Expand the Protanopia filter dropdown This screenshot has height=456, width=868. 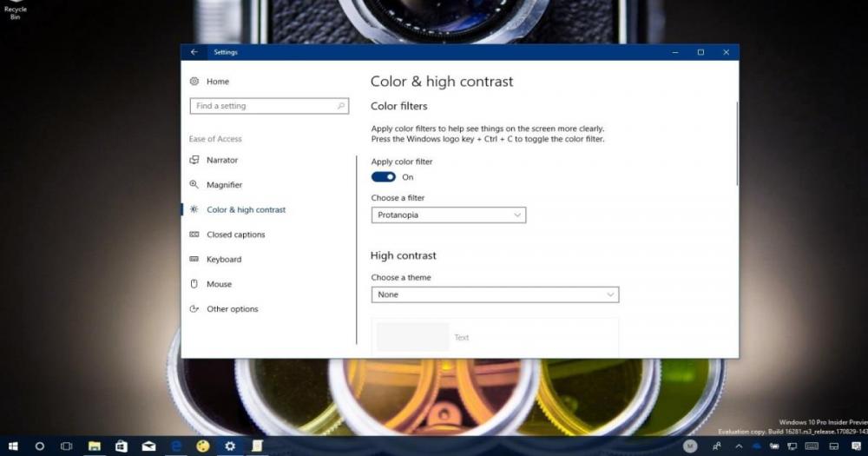[x=448, y=215]
